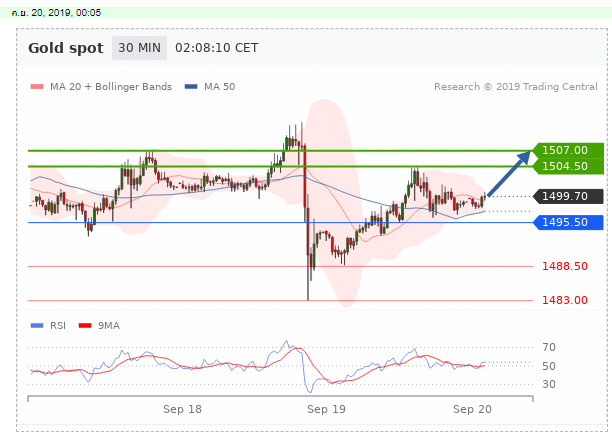612x442 pixels.
Task: Click the date line 'ก.ย. 20, 2019, 00:05'
Action: [56, 12]
